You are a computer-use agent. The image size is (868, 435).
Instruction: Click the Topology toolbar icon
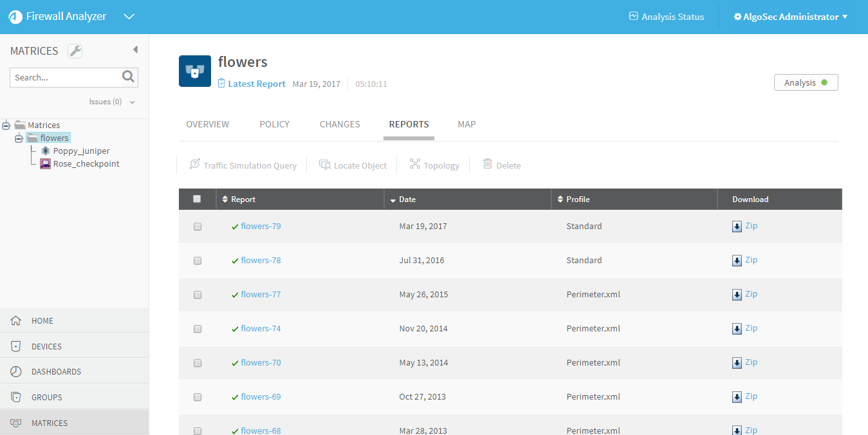[x=414, y=165]
